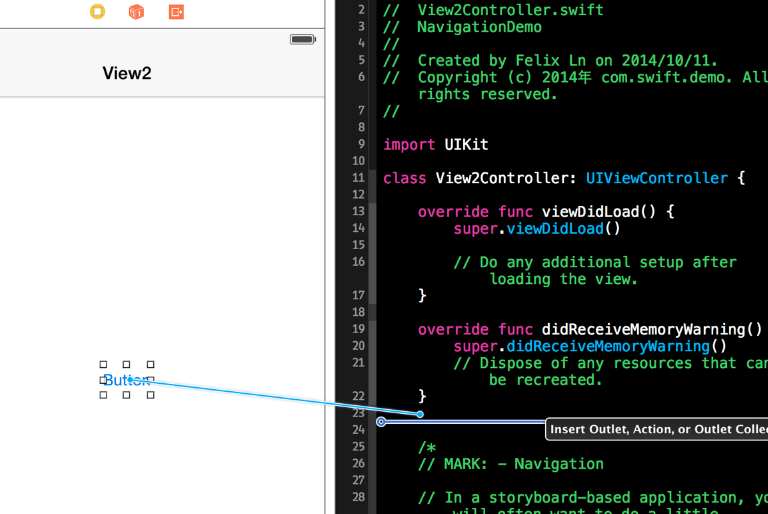The height and width of the screenshot is (514, 768).
Task: Select the blue Button on the storyboard
Action: pyautogui.click(x=126, y=380)
